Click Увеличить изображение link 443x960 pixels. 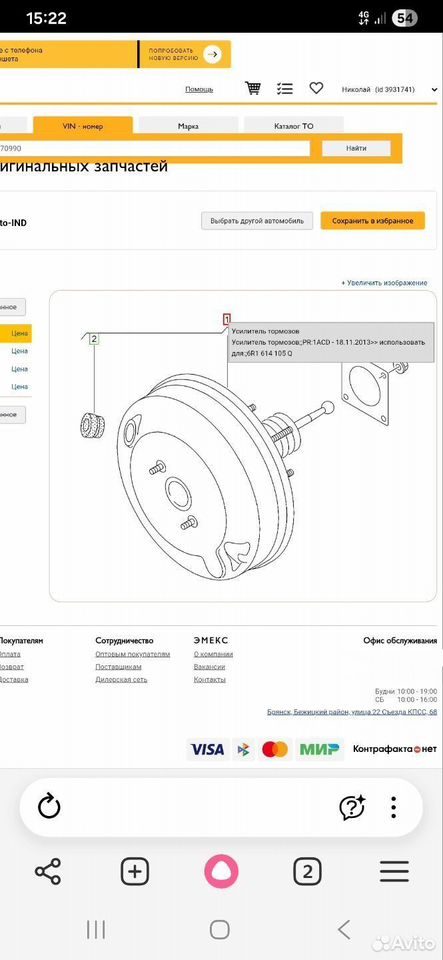384,283
